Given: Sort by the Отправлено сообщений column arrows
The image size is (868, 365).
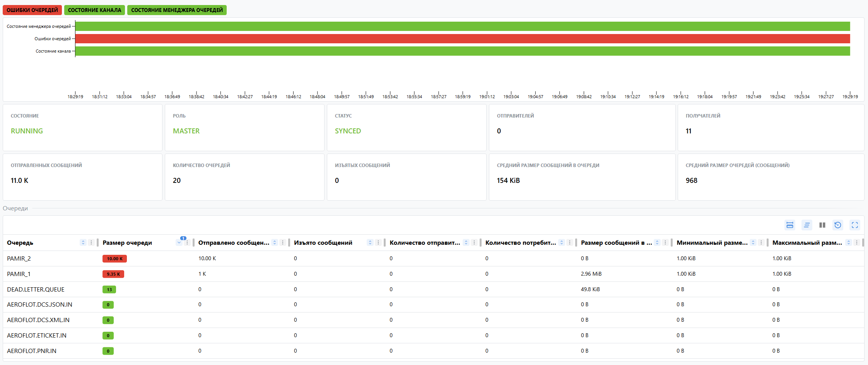Looking at the screenshot, I should click(x=275, y=242).
